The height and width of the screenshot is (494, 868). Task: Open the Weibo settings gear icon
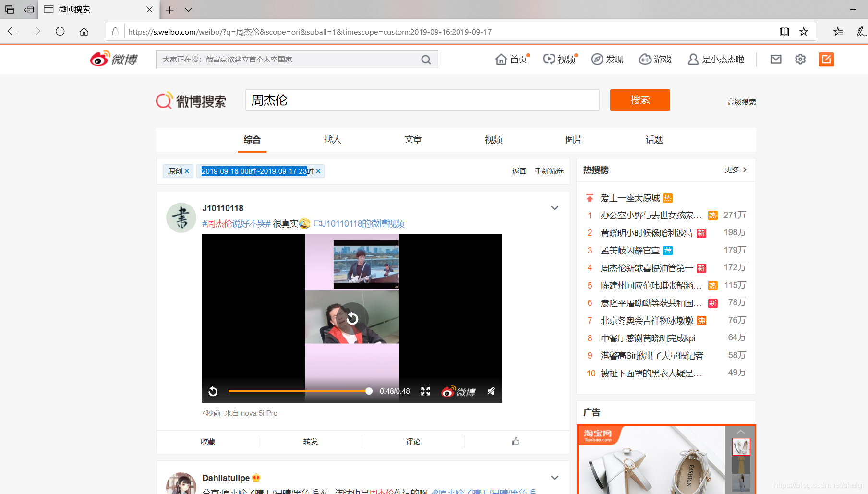[800, 59]
